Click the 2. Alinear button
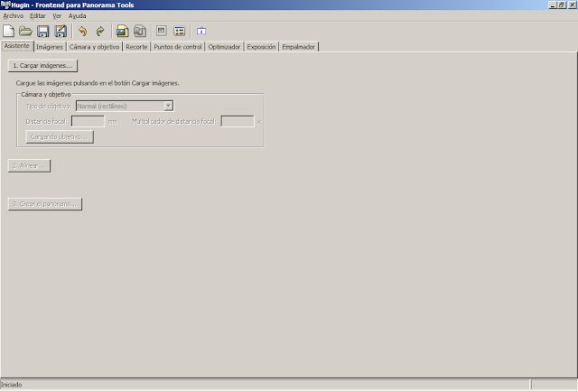The width and height of the screenshot is (578, 392). pyautogui.click(x=29, y=166)
